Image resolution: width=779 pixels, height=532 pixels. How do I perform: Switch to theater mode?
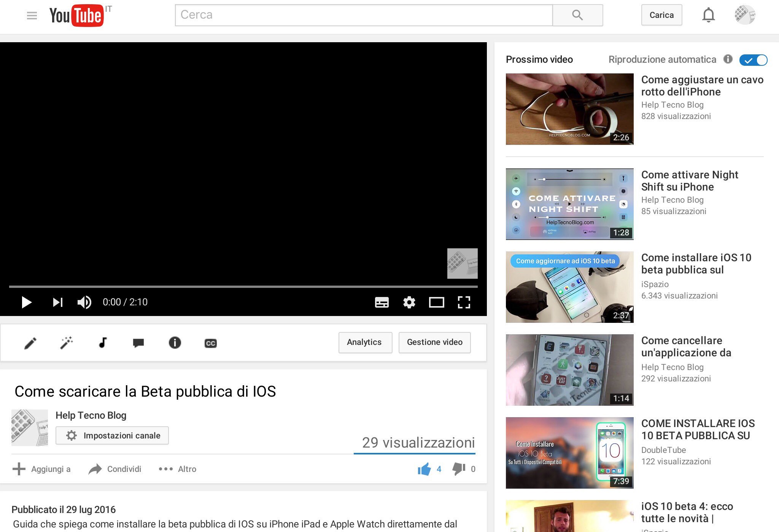(x=437, y=302)
